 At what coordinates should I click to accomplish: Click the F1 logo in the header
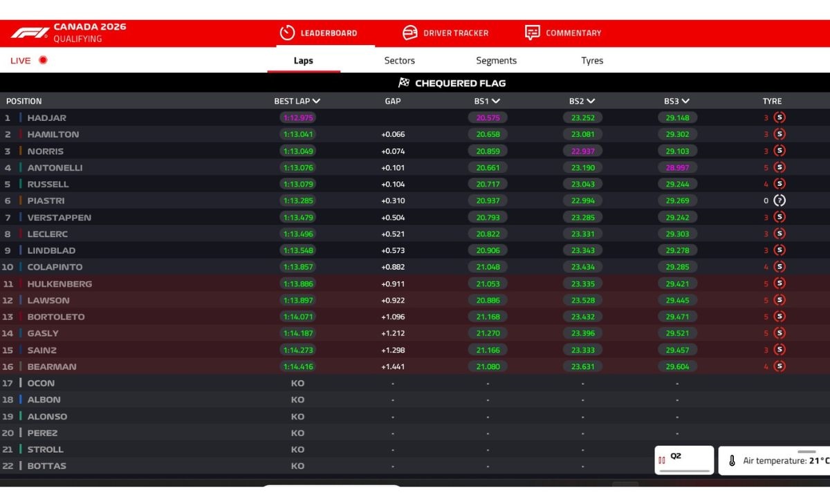click(x=29, y=32)
